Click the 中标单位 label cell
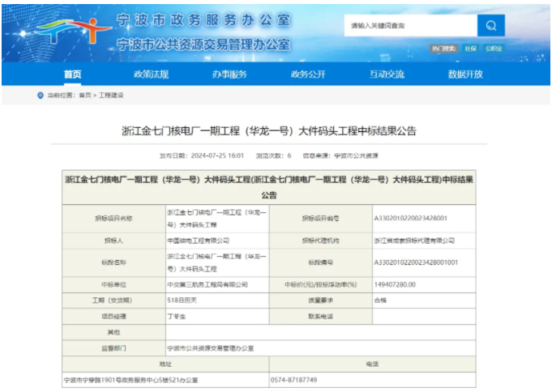The width and height of the screenshot is (552, 392). pos(113,284)
